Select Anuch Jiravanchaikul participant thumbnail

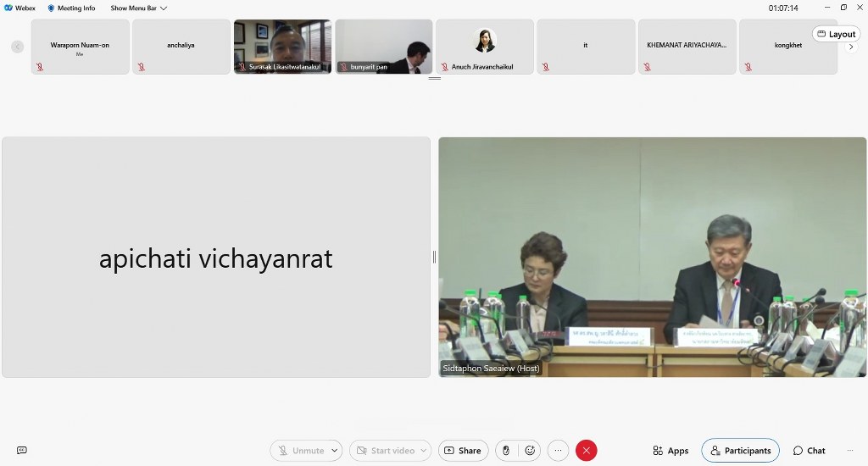(x=485, y=47)
